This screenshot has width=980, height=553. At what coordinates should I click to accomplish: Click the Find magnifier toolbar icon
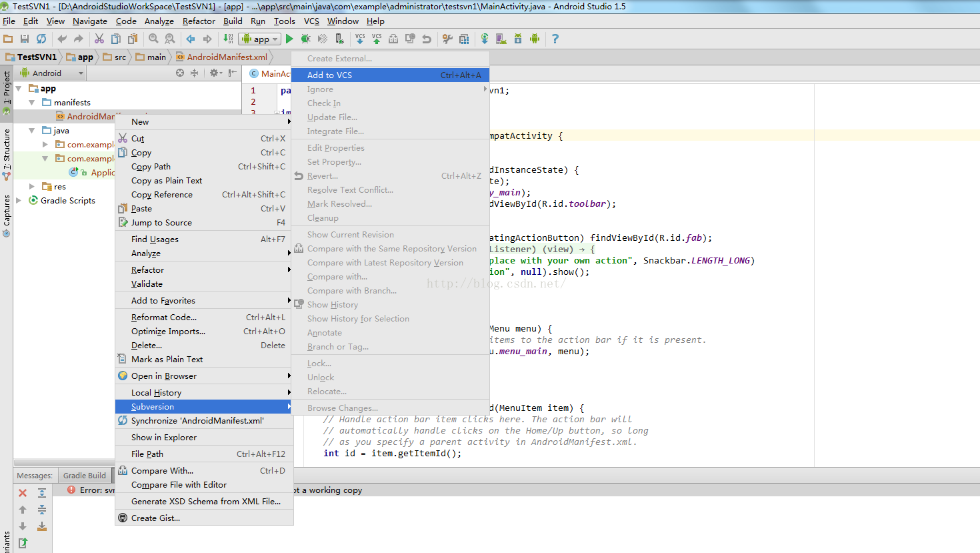coord(153,39)
